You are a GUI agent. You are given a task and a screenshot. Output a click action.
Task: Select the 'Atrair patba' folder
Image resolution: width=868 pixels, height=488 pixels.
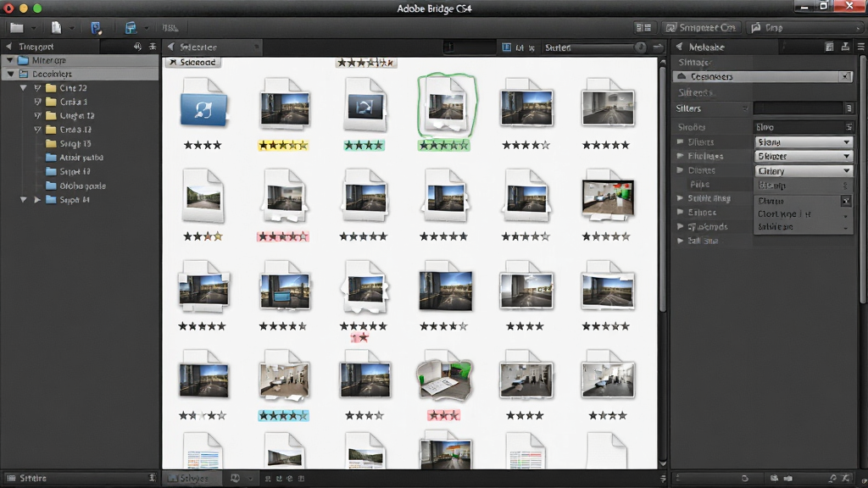coord(75,158)
